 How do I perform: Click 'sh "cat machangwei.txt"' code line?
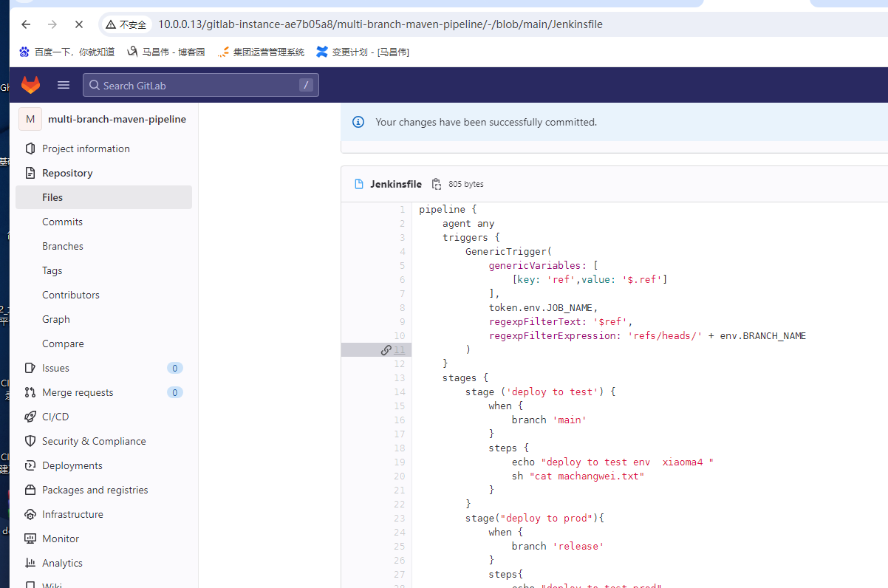tap(578, 476)
